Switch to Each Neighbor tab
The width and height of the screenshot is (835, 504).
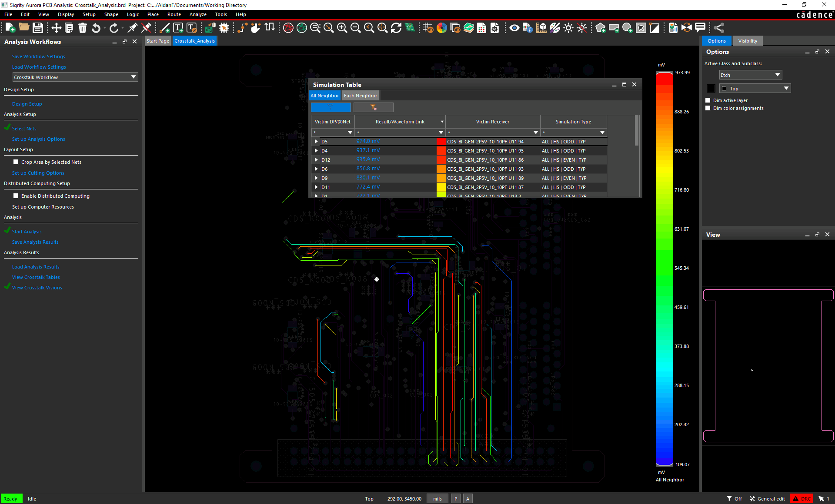tap(361, 96)
